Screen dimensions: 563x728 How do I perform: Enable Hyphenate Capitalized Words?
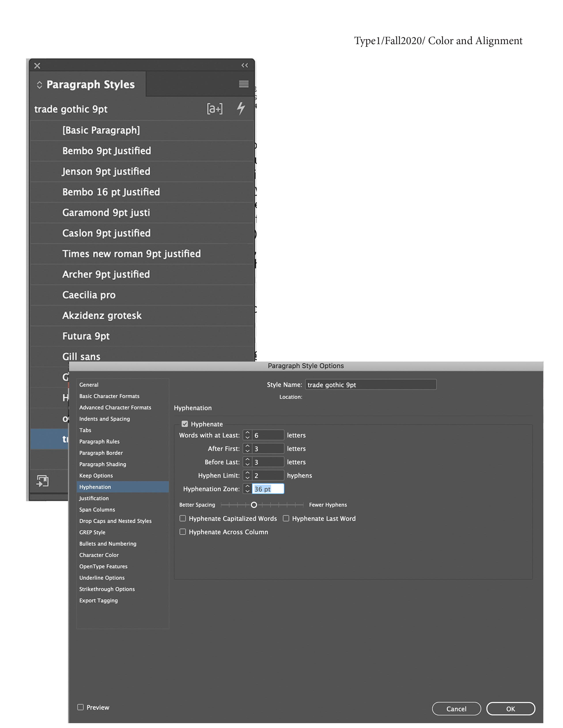pos(183,518)
